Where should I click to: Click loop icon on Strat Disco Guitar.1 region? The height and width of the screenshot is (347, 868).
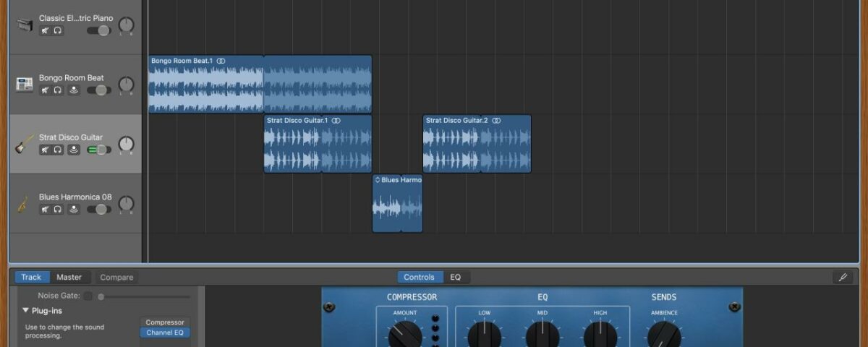[336, 120]
